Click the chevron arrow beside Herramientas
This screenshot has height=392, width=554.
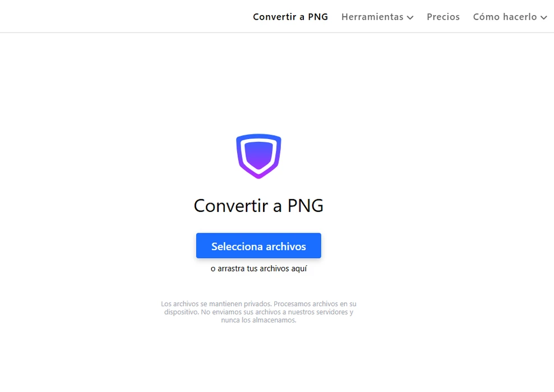click(410, 17)
